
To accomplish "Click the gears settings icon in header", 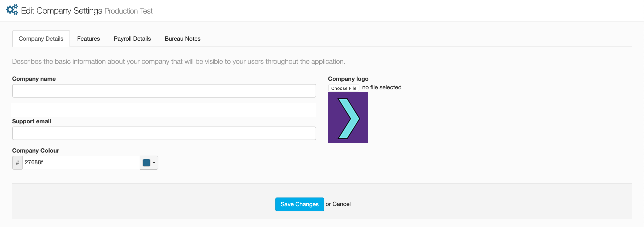I will tap(12, 10).
